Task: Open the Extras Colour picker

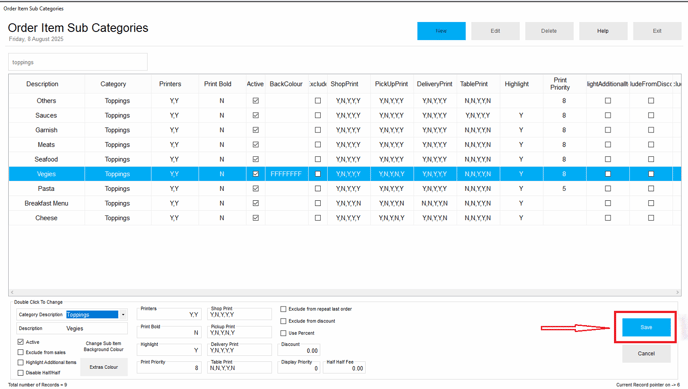Action: click(104, 367)
